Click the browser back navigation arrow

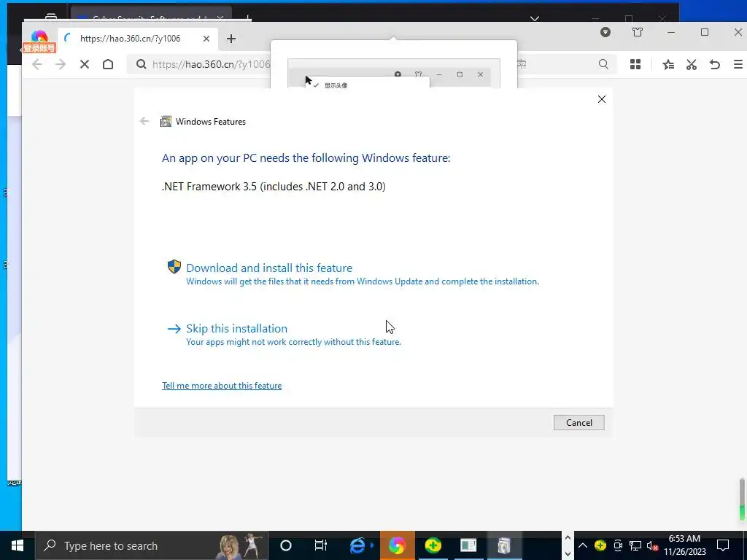(36, 64)
